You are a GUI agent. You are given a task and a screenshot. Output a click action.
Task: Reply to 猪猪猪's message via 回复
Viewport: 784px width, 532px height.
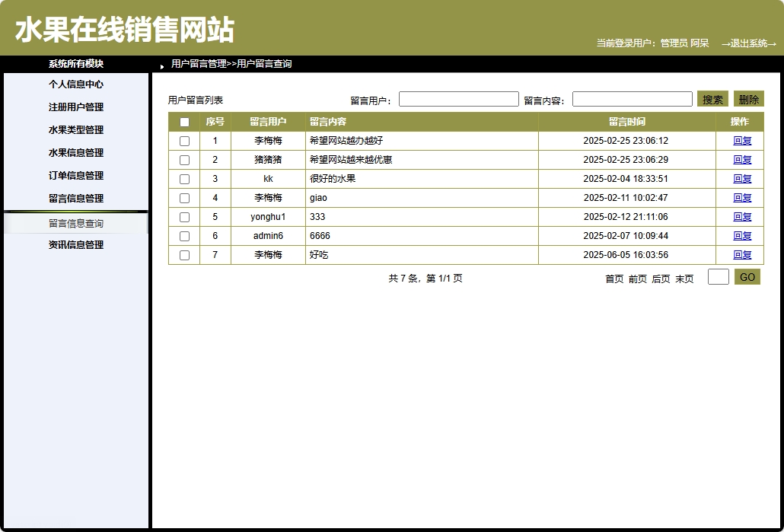741,160
